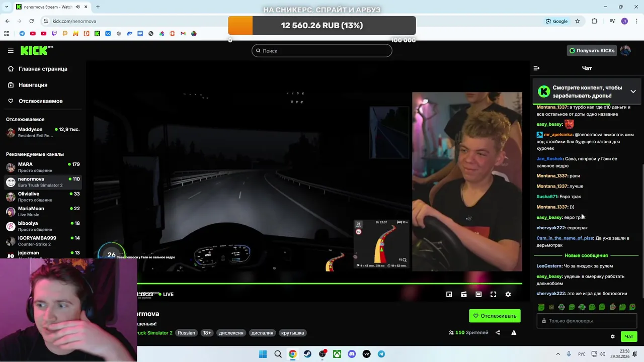Screen dimensions: 644x362
Task: Open Навигация in the sidebar
Action: 33,85
